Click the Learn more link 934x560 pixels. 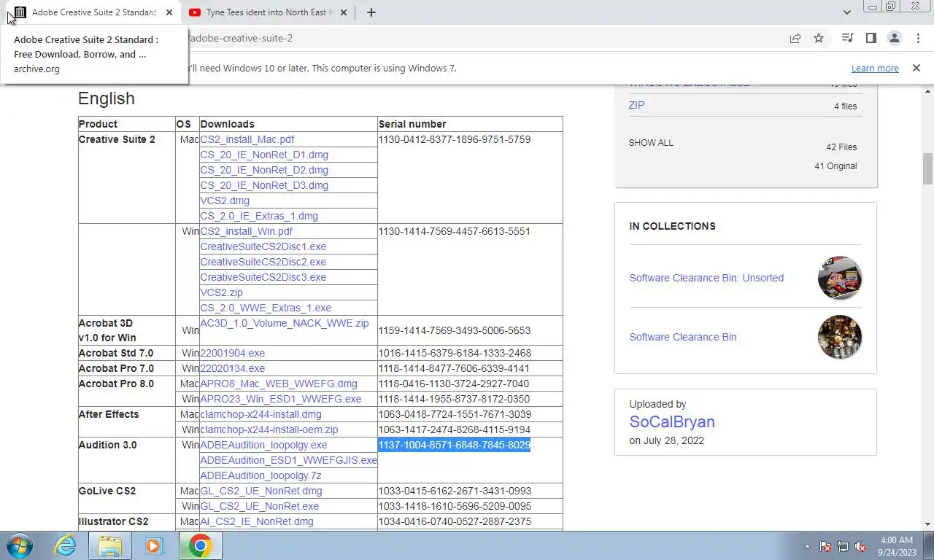[875, 68]
